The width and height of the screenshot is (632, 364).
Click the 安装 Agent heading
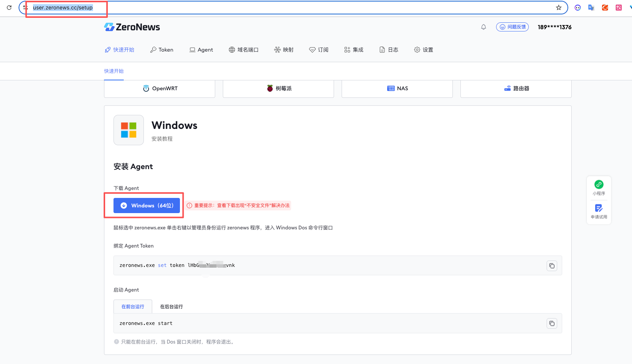click(x=133, y=166)
